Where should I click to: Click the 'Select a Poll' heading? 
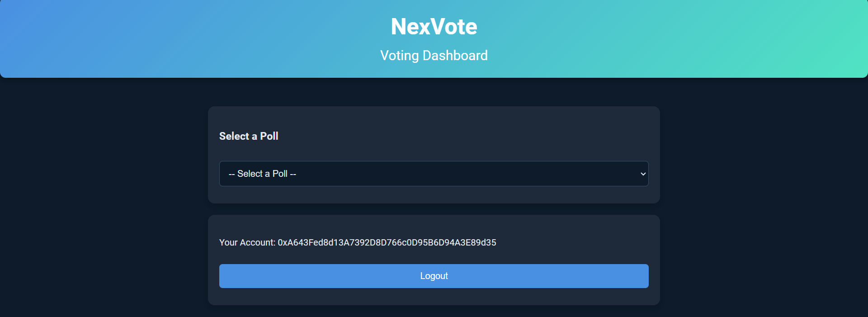tap(248, 136)
